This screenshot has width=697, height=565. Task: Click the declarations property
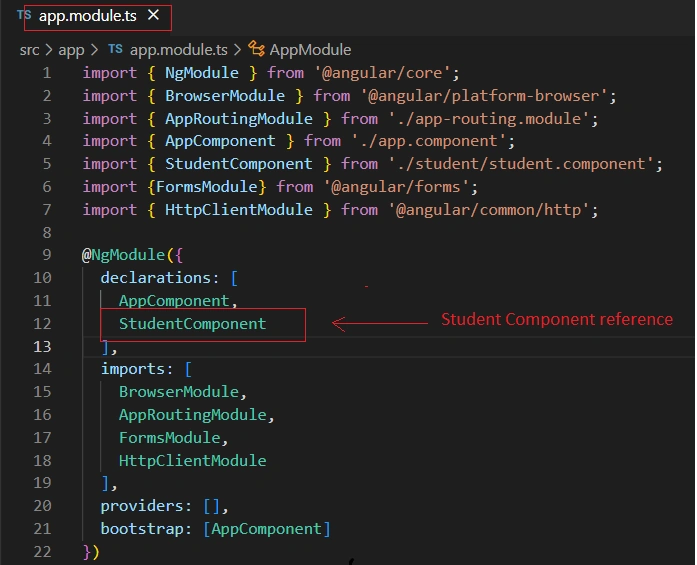click(156, 278)
